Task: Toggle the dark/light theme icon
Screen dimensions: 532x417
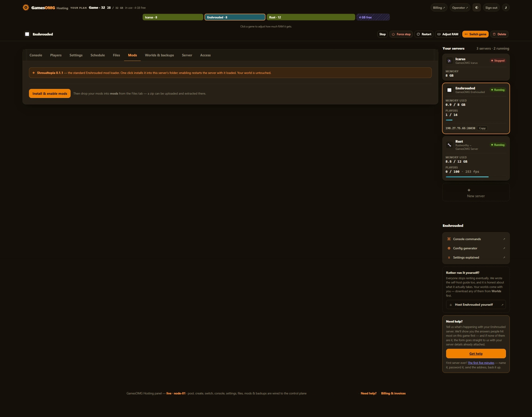Action: [477, 8]
